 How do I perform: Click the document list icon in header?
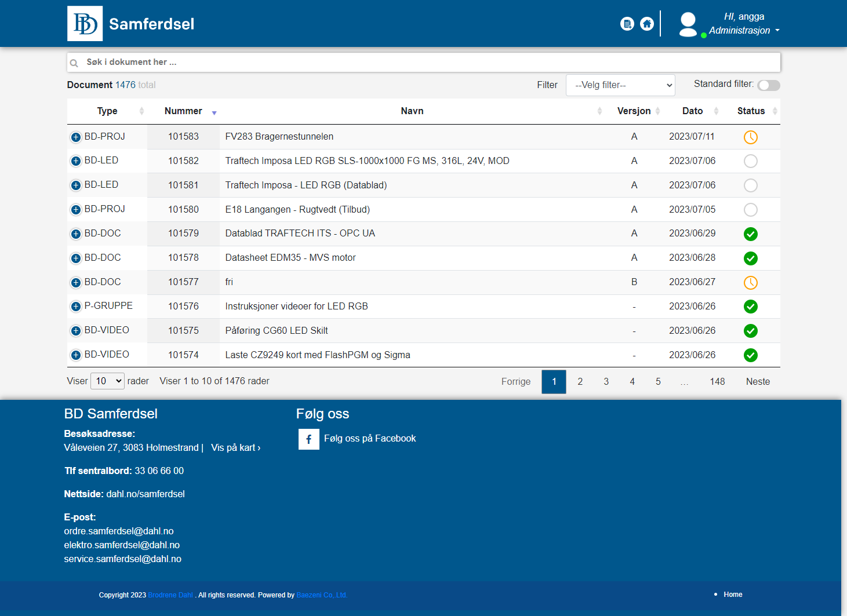(x=627, y=24)
